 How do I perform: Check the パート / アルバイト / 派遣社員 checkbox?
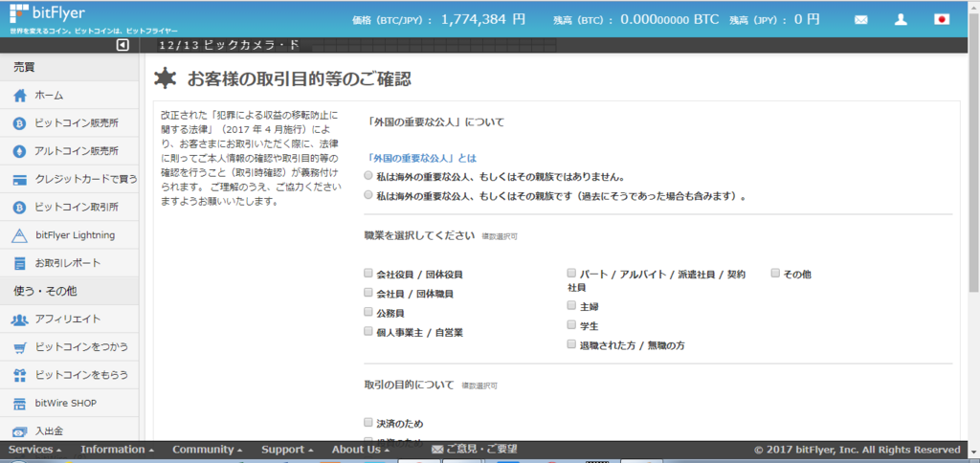tap(571, 273)
